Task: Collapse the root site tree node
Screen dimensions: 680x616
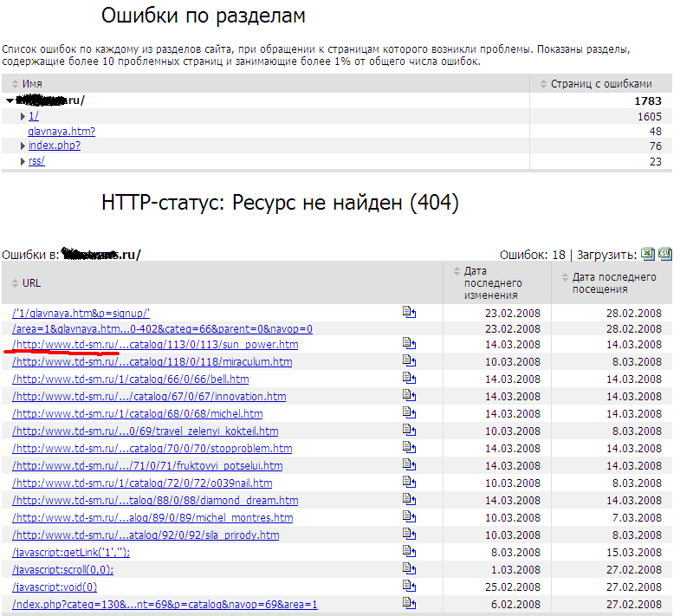Action: 10,101
